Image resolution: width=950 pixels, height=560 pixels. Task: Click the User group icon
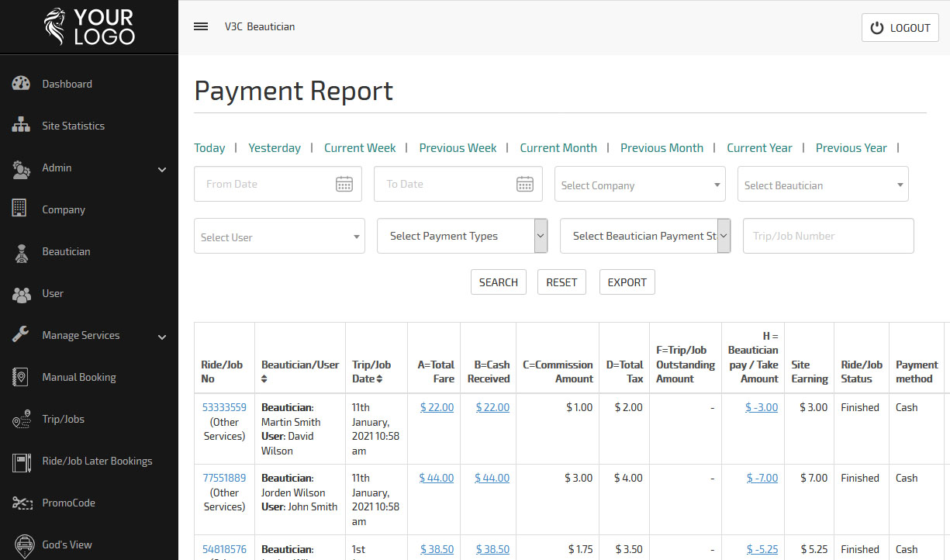tap(21, 294)
